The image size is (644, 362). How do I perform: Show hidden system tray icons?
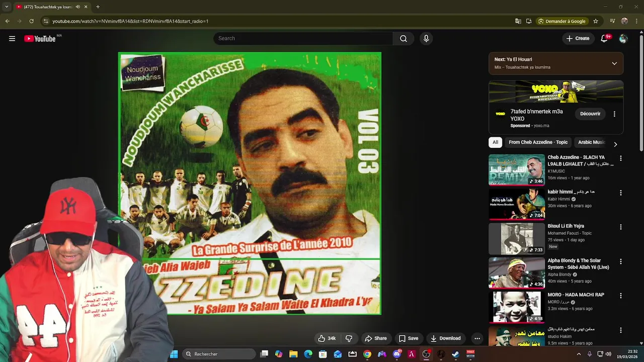click(579, 354)
